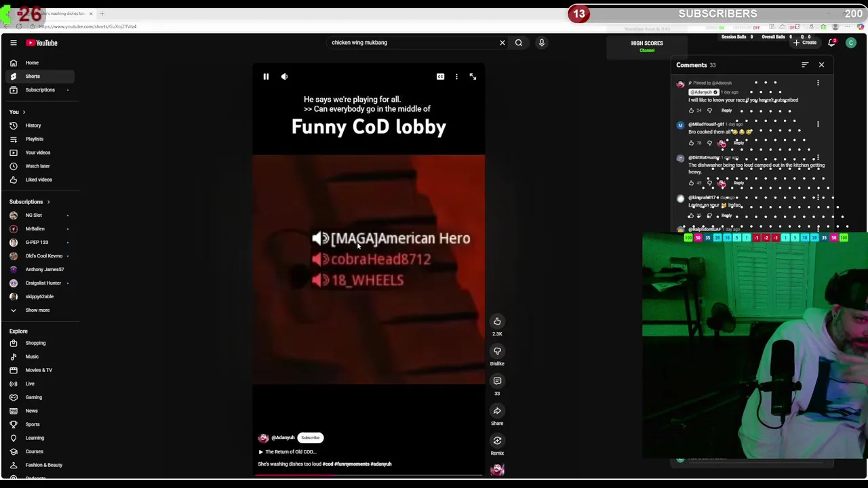This screenshot has height=488, width=868.
Task: Share the Short with the Share icon
Action: [x=497, y=411]
